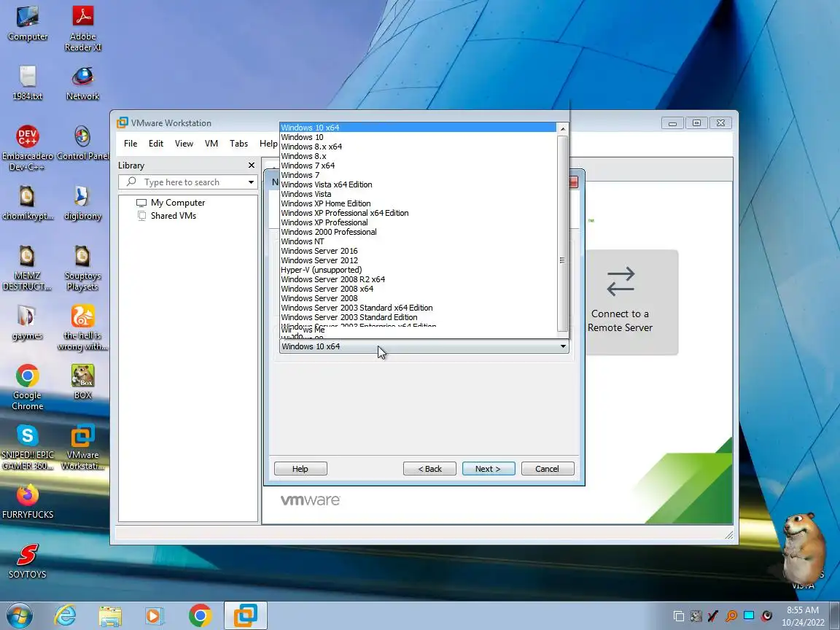
Task: Collapse the Windows version combo box
Action: 562,346
